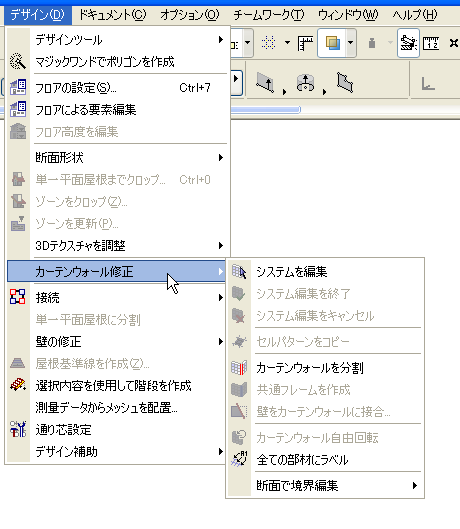Click the orbit rotate toolbar icon
The width and height of the screenshot is (460, 529).
click(305, 83)
